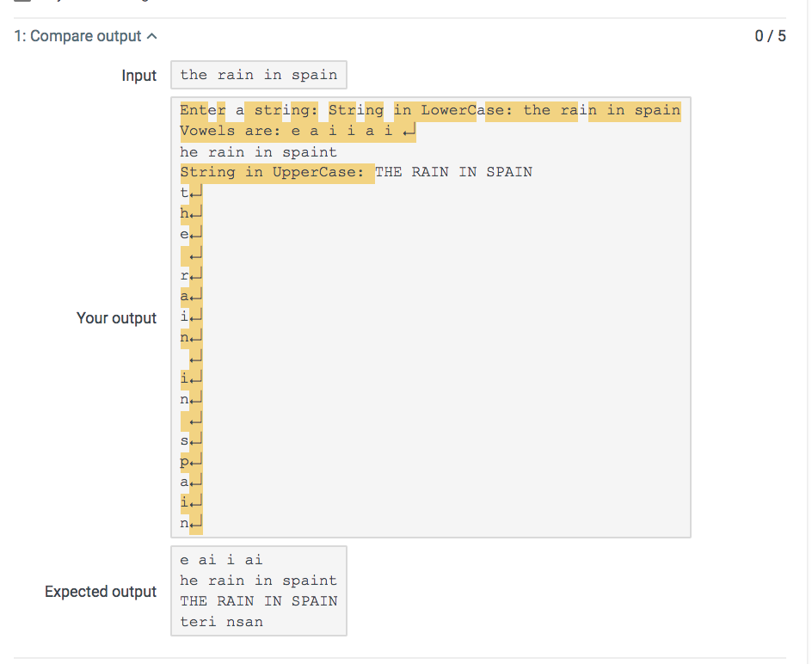Click the 'Input' row label

[139, 76]
